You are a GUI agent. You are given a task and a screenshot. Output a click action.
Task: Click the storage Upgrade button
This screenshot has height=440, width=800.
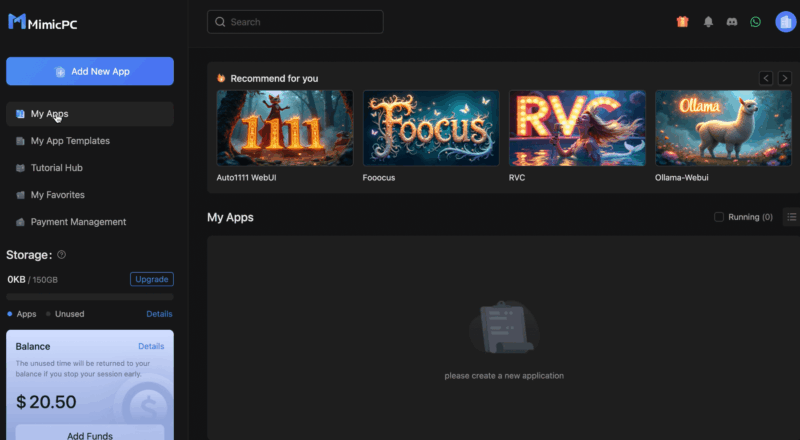click(152, 279)
